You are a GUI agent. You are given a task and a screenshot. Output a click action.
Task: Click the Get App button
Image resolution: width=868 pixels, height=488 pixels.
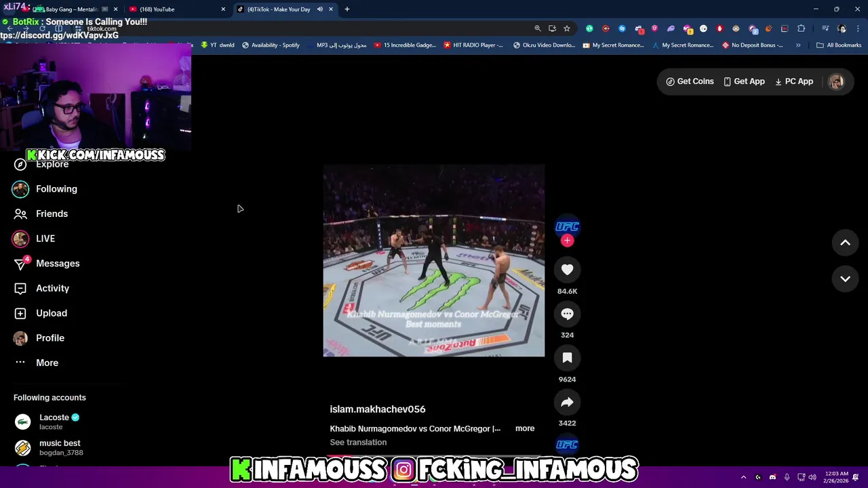tap(744, 81)
